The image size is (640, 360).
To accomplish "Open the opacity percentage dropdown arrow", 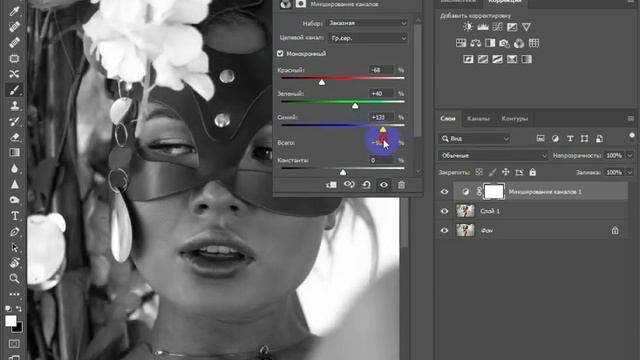I will coord(630,156).
